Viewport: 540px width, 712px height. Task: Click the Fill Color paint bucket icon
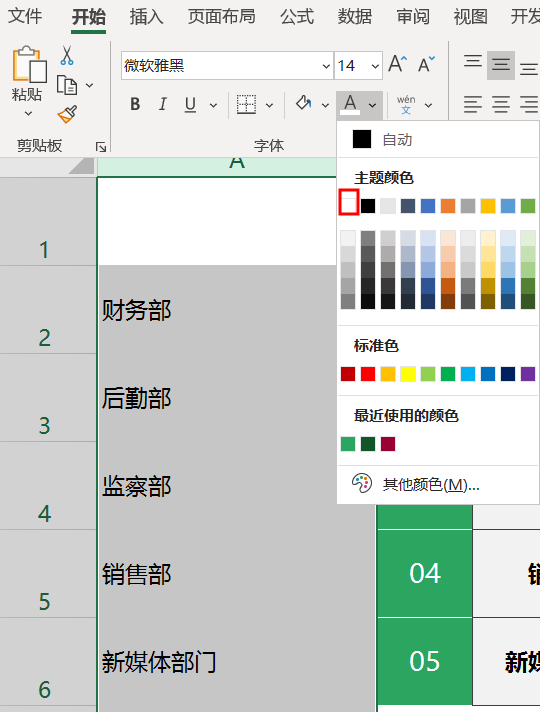tap(303, 104)
